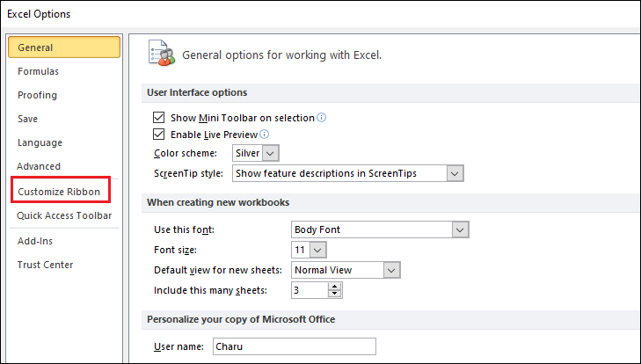Click Personalize your copy of Microsoft Office heading
Screen dimensions: 641x364
pos(241,319)
